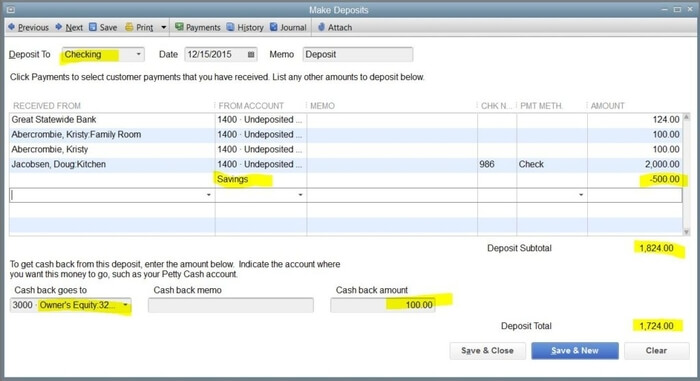Click the RECEIVED FROM column header
The height and width of the screenshot is (381, 700).
pos(47,106)
